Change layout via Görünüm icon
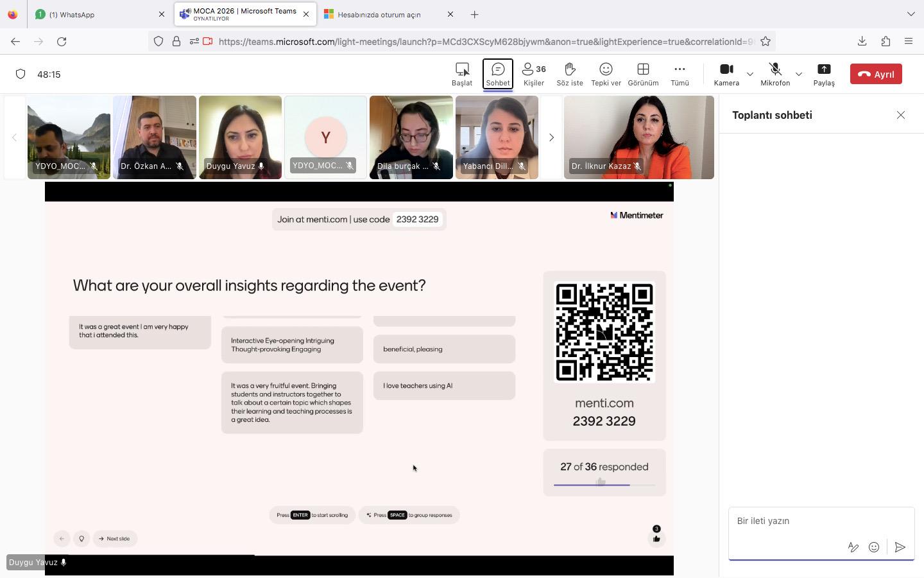Viewport: 924px width, 578px height. point(643,74)
